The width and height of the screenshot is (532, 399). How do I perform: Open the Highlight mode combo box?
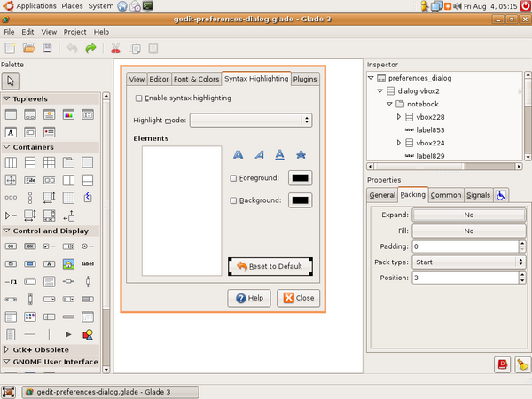[x=251, y=120]
